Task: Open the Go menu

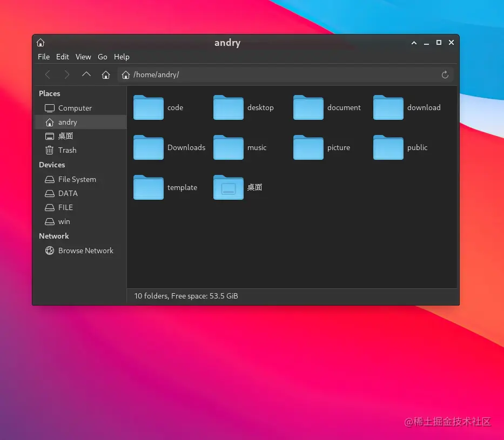Action: coord(103,57)
